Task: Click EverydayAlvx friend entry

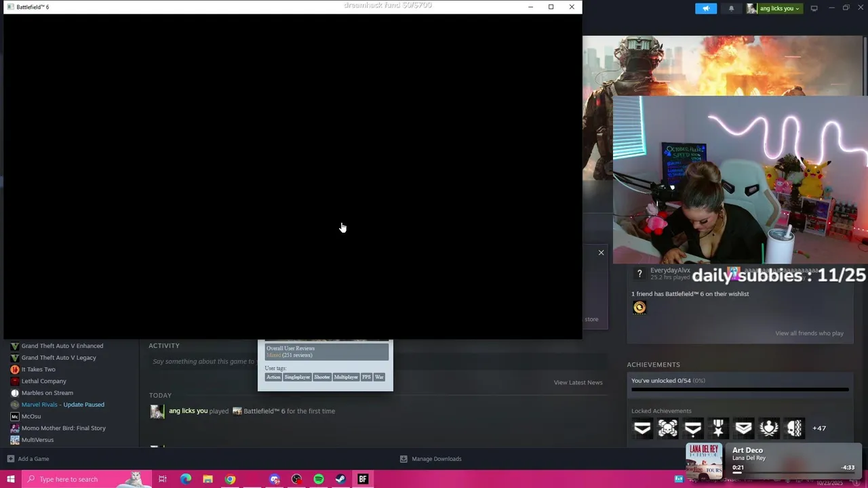Action: [661, 274]
